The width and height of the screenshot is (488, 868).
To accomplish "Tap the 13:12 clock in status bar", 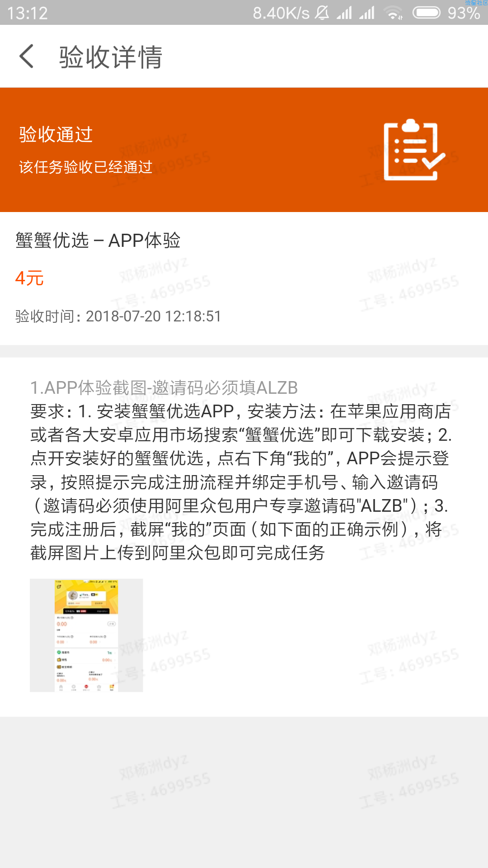I will pos(27,13).
